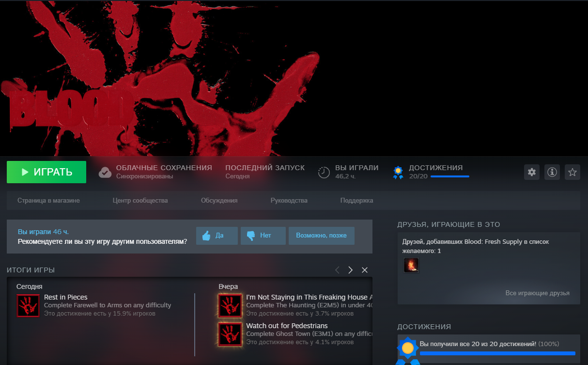Screen dimensions: 588x365
Task: Click ДОСТИЖЕНИЯ heading in right sidebar
Action: [x=424, y=327]
